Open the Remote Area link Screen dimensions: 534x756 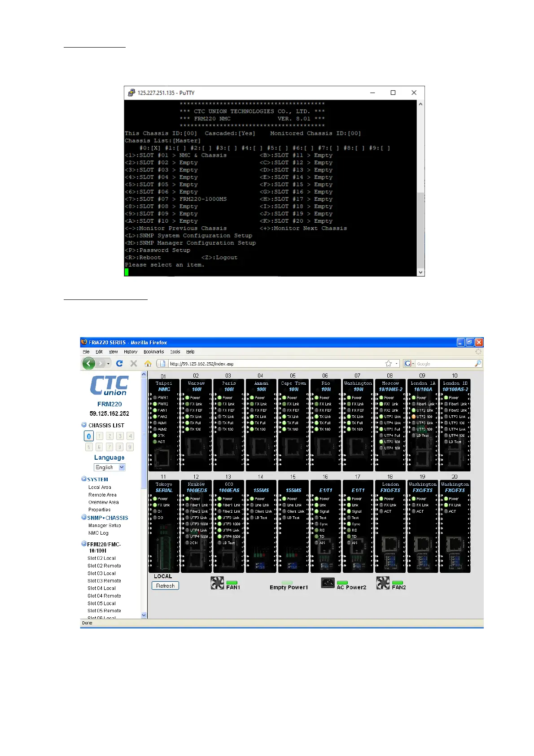(x=102, y=495)
